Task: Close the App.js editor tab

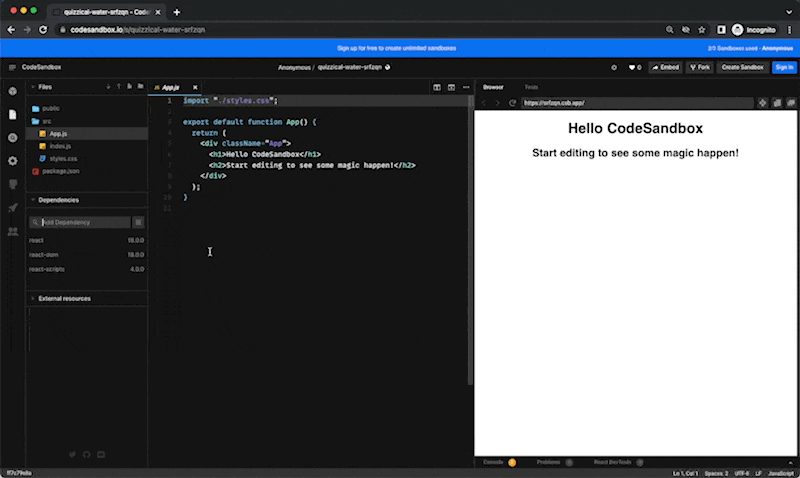Action: tap(195, 88)
